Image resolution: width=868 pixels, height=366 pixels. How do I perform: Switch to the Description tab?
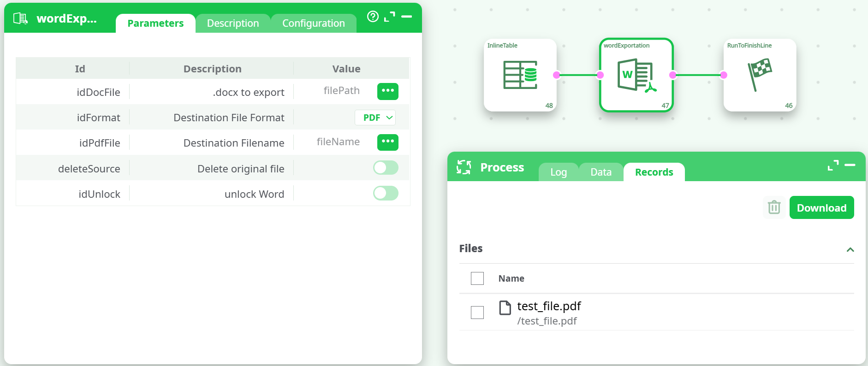pyautogui.click(x=233, y=24)
